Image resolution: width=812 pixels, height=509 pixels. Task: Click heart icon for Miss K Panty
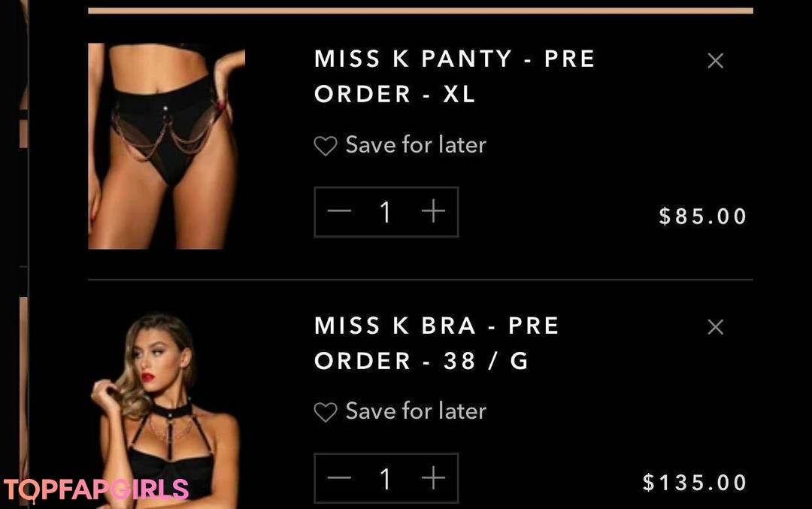pyautogui.click(x=326, y=146)
